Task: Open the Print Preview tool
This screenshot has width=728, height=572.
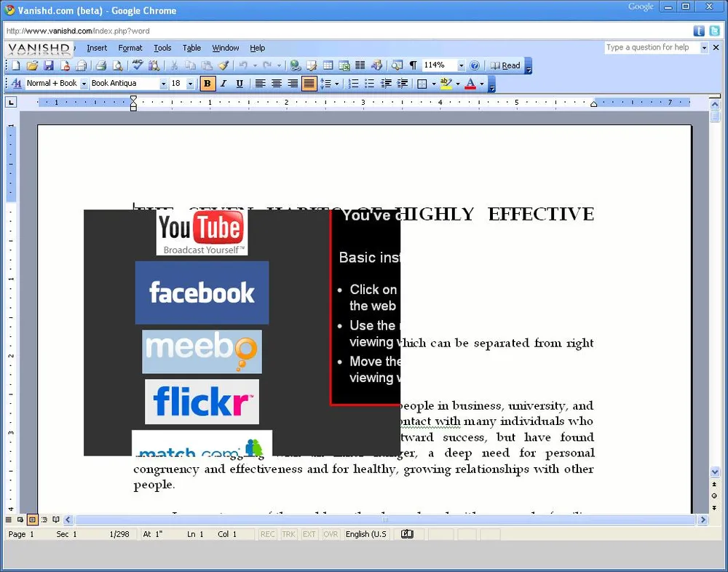Action: pos(117,65)
